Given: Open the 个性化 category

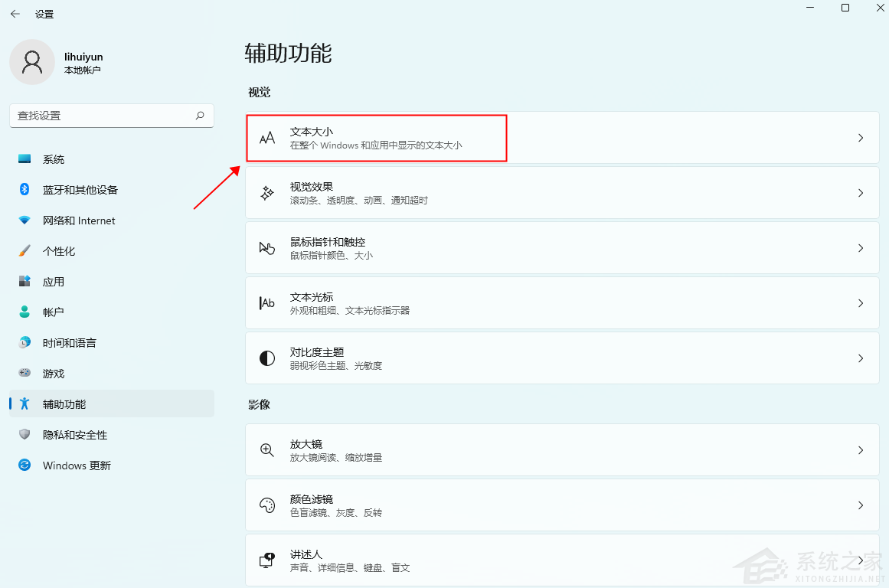Looking at the screenshot, I should [x=112, y=251].
